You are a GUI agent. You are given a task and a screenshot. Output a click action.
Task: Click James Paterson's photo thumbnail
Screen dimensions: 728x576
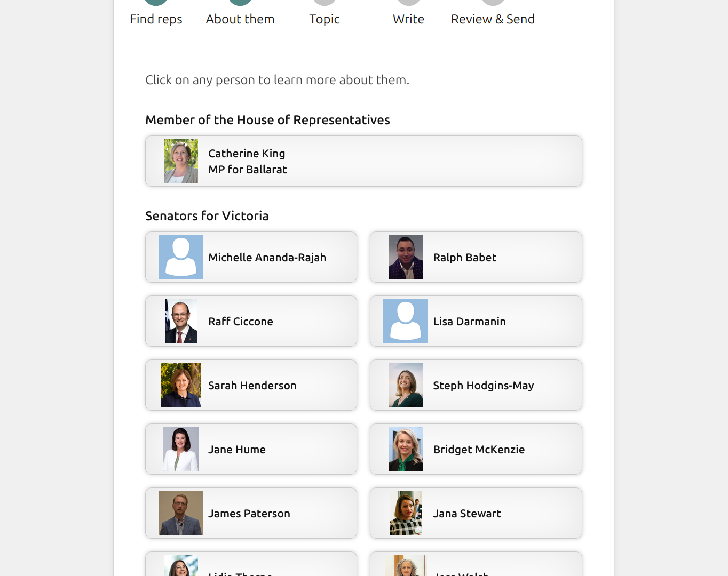(x=181, y=513)
